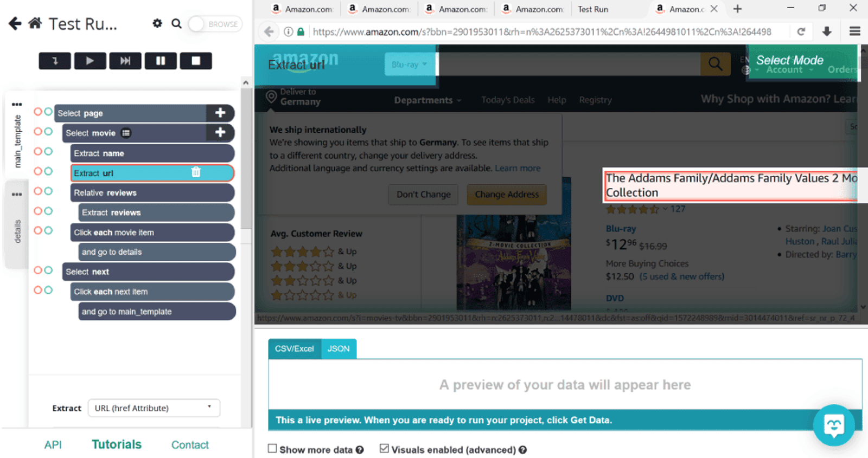Click the browser back arrow
This screenshot has width=868, height=458.
pos(269,31)
